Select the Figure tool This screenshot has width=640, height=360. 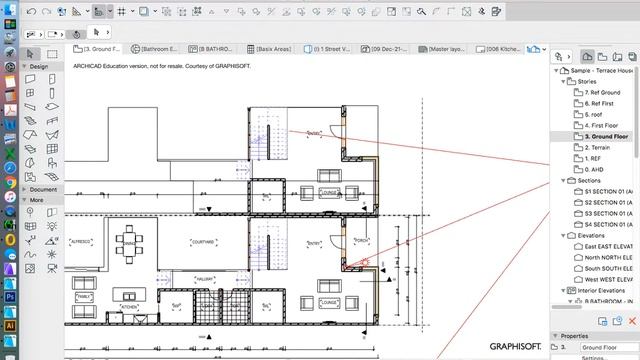pyautogui.click(x=30, y=269)
